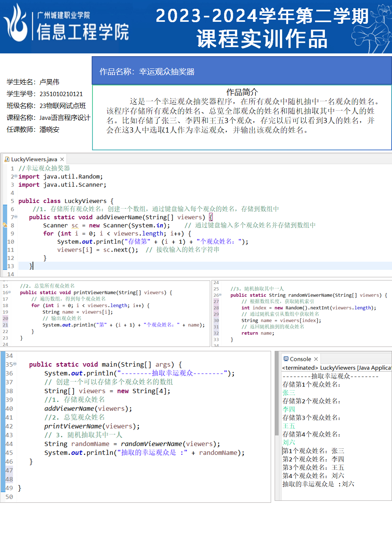Click the Console monitor icon
Viewport: 392px width, 555px height.
click(x=286, y=359)
